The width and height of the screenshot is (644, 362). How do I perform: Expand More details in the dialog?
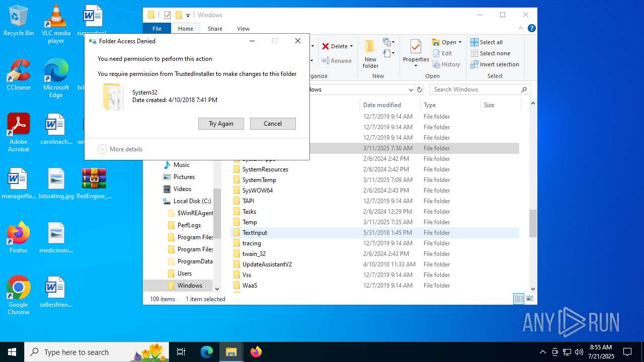tap(120, 149)
